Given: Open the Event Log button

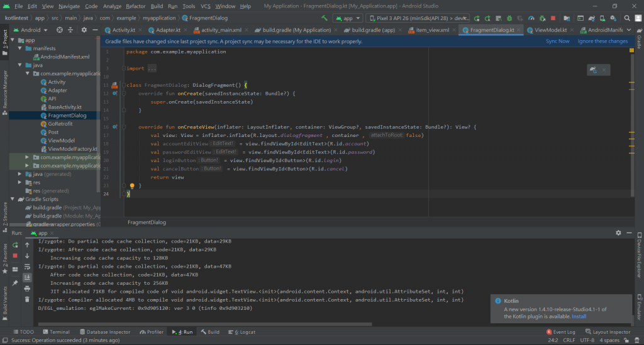Looking at the screenshot, I should pos(560,332).
